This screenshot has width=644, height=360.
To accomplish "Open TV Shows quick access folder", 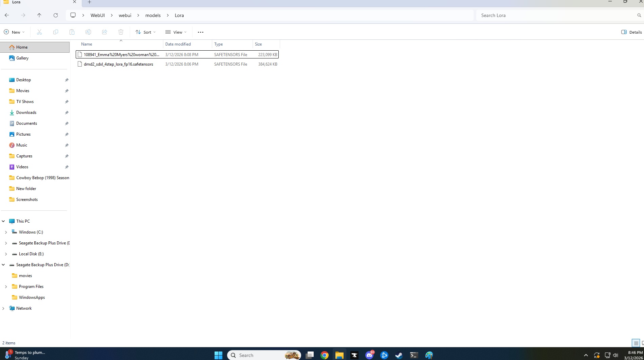I will [35, 102].
